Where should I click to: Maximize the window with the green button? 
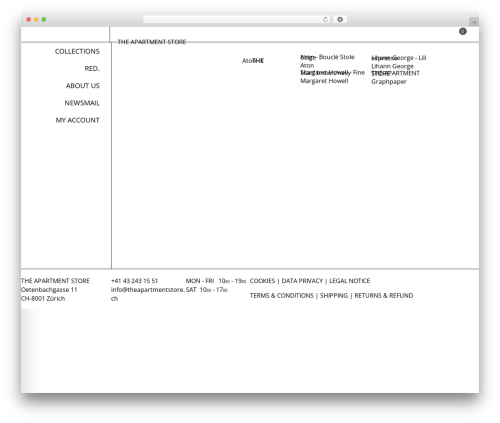point(44,19)
